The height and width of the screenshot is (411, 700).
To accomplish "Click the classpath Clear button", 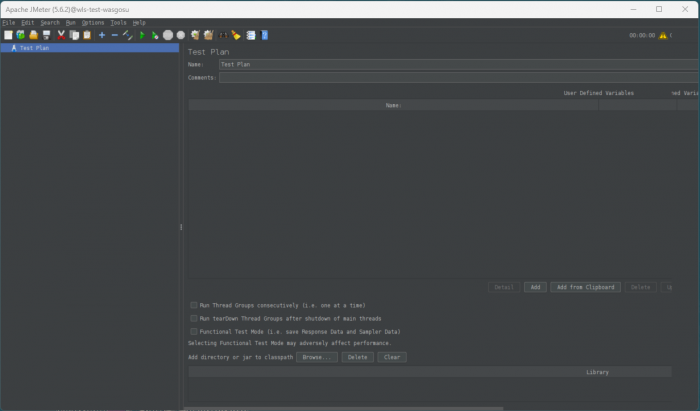I will click(x=392, y=357).
